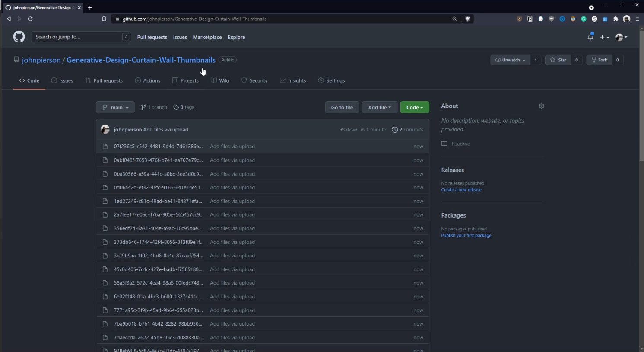
Task: Click the GitHub logo home icon
Action: [x=19, y=37]
